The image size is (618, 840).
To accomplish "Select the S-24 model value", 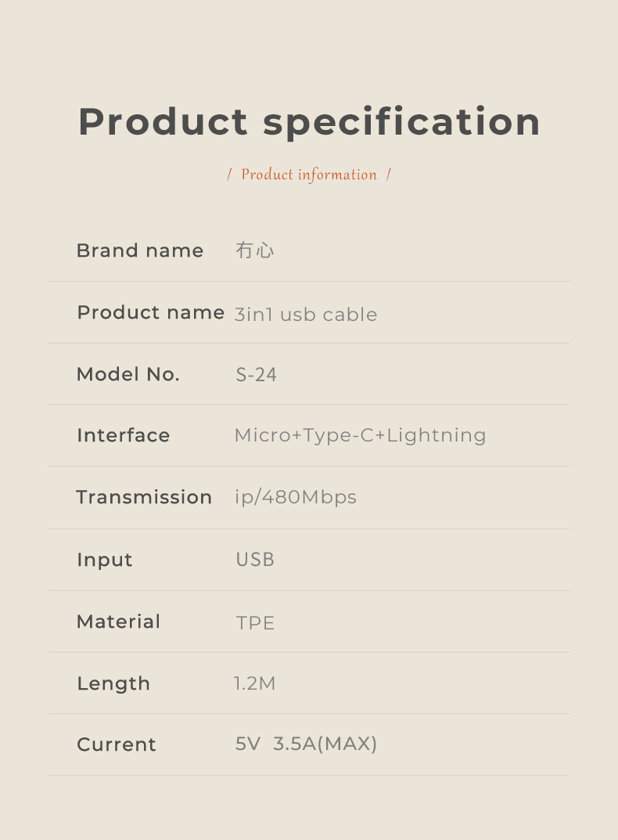I will click(x=256, y=374).
